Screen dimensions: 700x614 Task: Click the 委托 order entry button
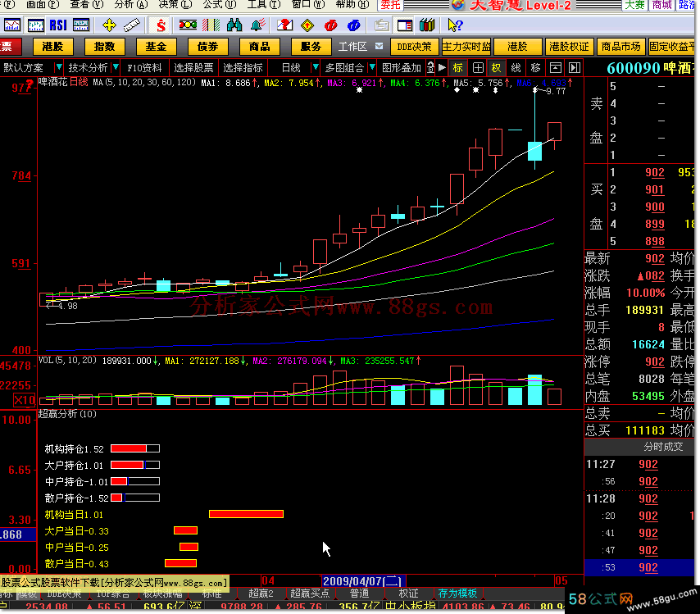coord(390,4)
